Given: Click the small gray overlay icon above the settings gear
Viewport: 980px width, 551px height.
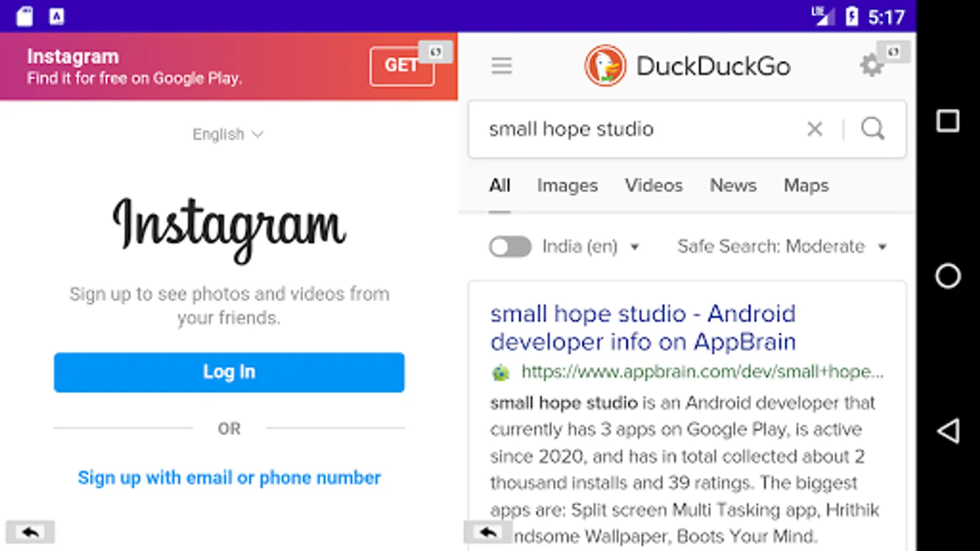Looking at the screenshot, I should (x=893, y=52).
